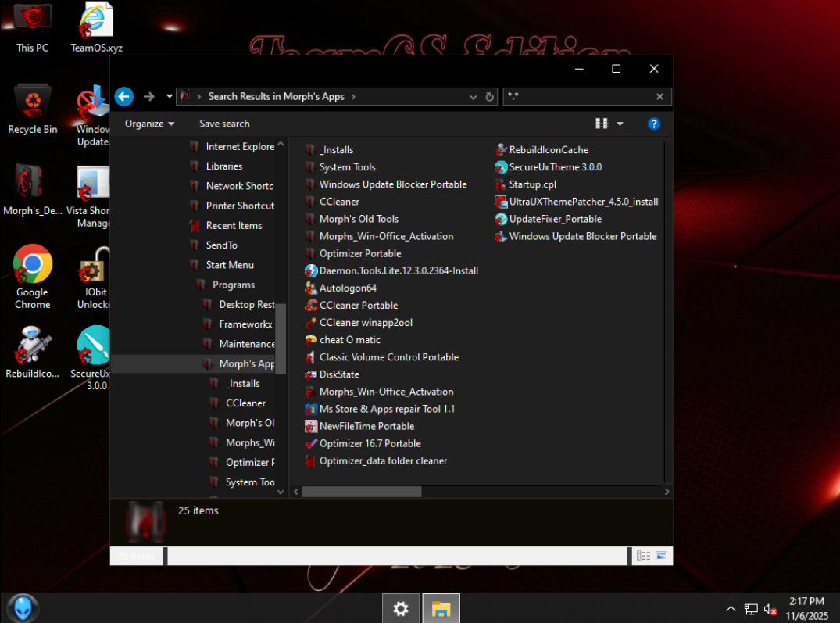The image size is (840, 623).
Task: Go back using the blue back arrow
Action: pyautogui.click(x=123, y=96)
